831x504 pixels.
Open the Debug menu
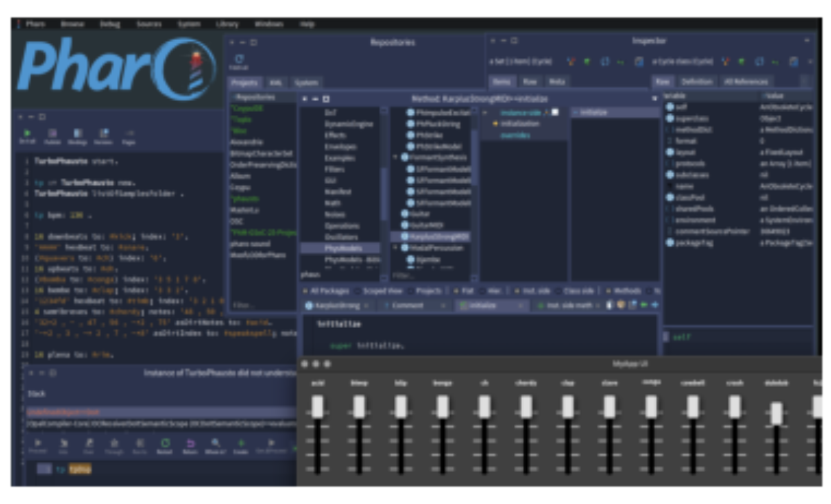point(109,24)
